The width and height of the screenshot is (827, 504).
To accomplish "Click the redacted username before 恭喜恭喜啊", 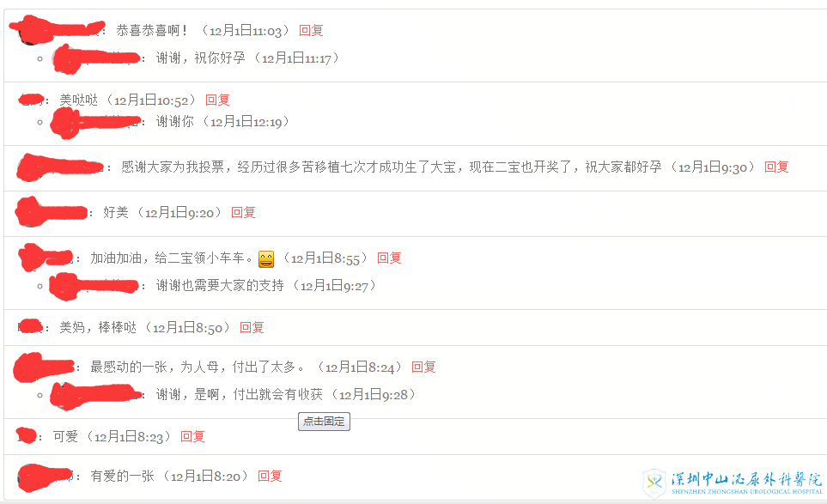I will click(x=58, y=29).
